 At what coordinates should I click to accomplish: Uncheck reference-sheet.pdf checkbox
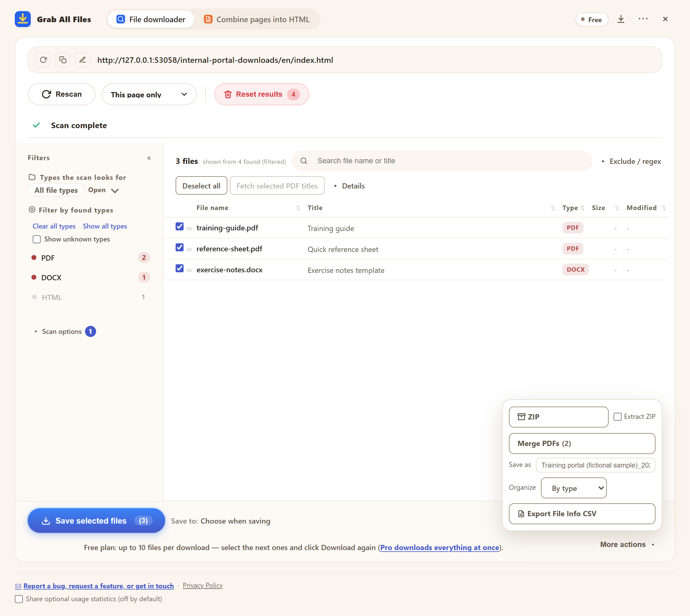180,247
